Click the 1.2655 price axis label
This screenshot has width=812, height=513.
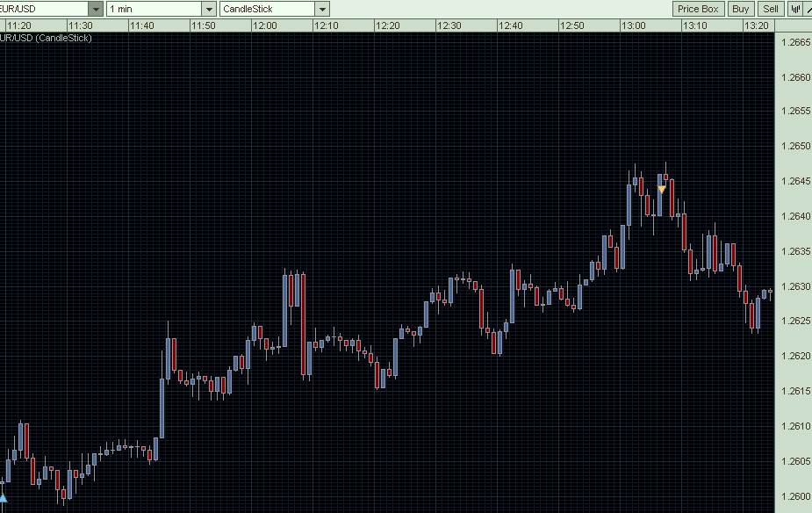(795, 111)
